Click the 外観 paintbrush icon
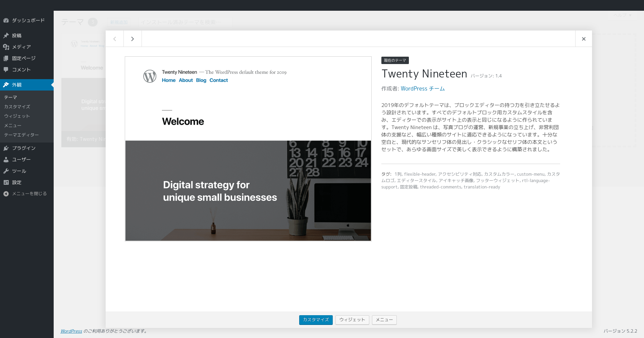The image size is (644, 338). [6, 85]
